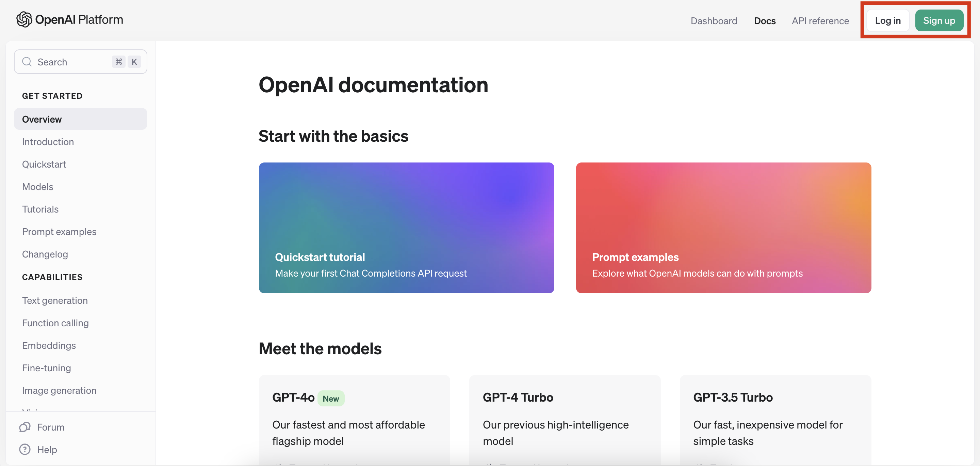
Task: Click the OpenAI Platform logo
Action: pos(70,19)
